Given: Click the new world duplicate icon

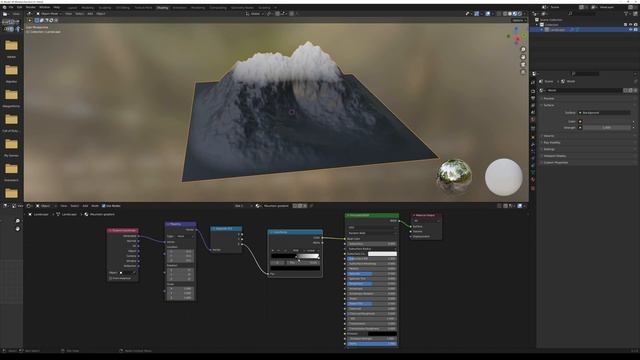Looking at the screenshot, I should point(631,90).
